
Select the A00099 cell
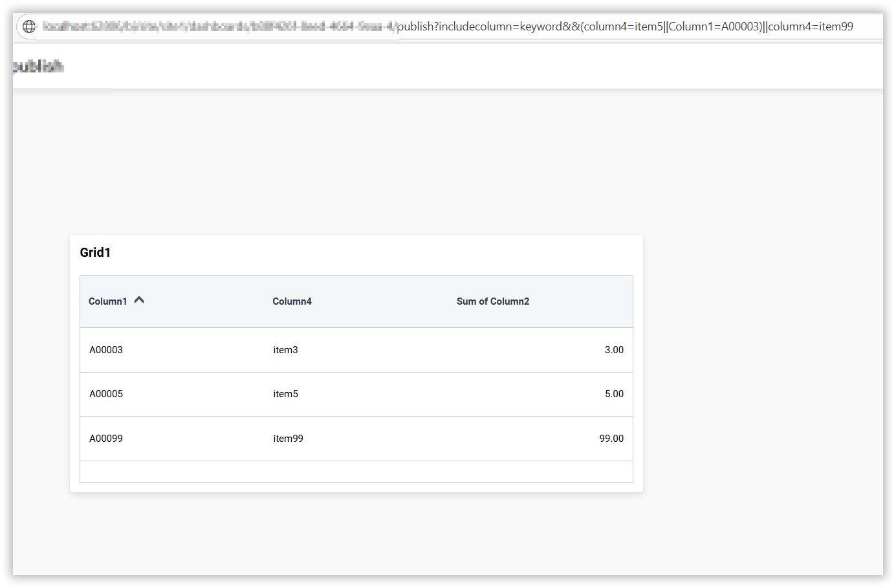pos(106,439)
